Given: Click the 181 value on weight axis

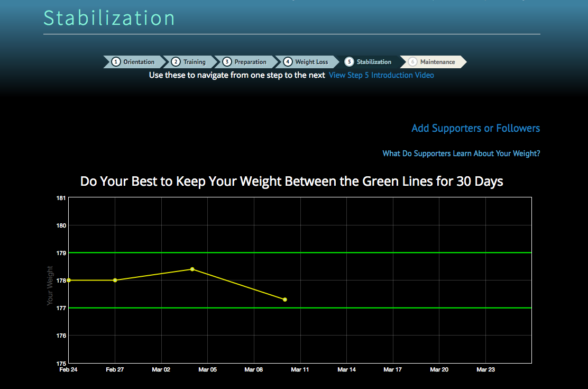Looking at the screenshot, I should tap(61, 198).
